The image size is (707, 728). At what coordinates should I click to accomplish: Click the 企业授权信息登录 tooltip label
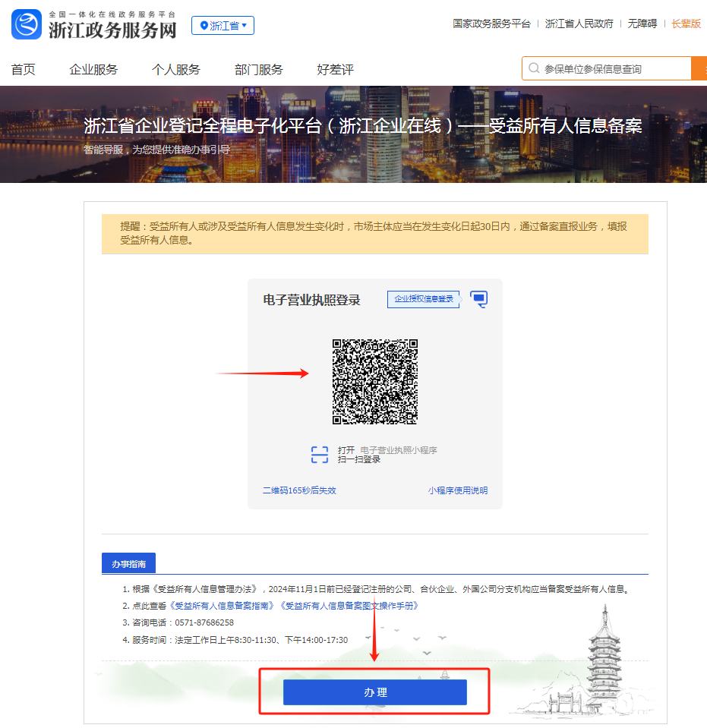(x=423, y=299)
